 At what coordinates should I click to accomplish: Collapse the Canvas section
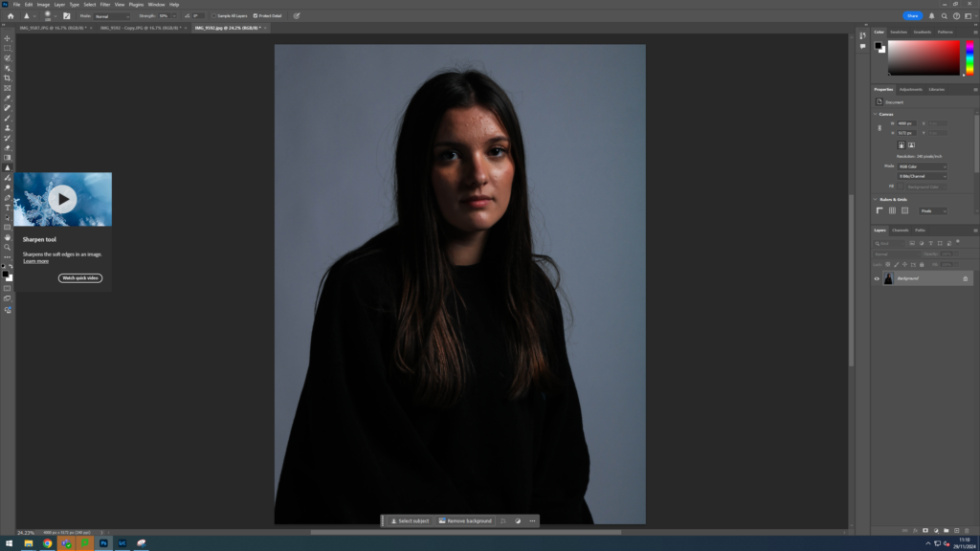pyautogui.click(x=875, y=115)
